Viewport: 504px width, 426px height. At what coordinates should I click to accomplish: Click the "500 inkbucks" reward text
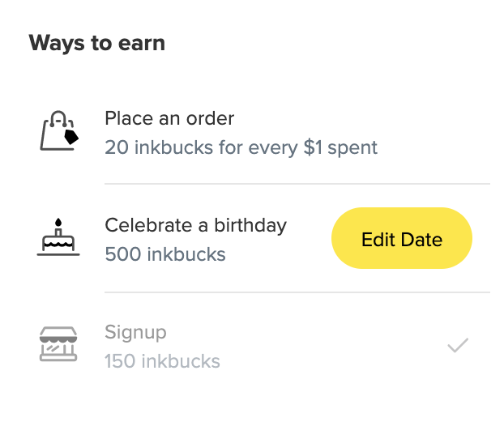tap(165, 254)
